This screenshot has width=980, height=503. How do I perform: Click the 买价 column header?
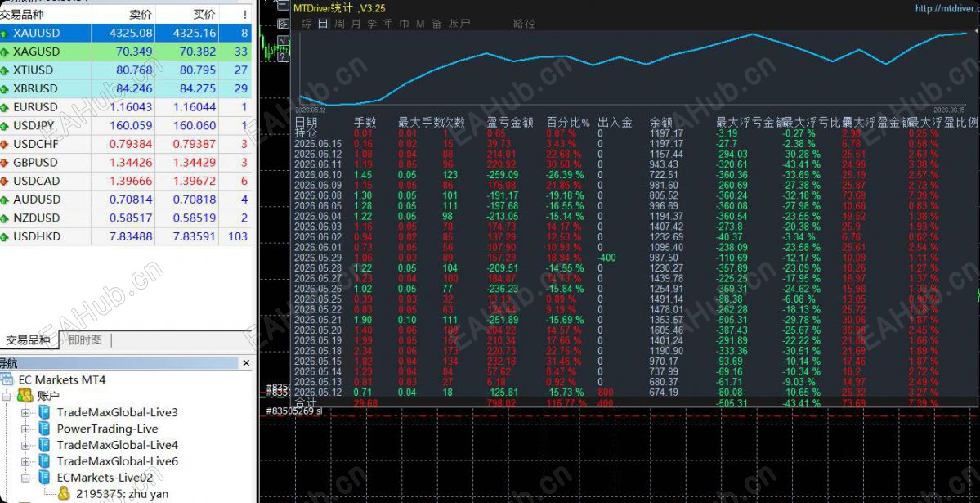[204, 14]
